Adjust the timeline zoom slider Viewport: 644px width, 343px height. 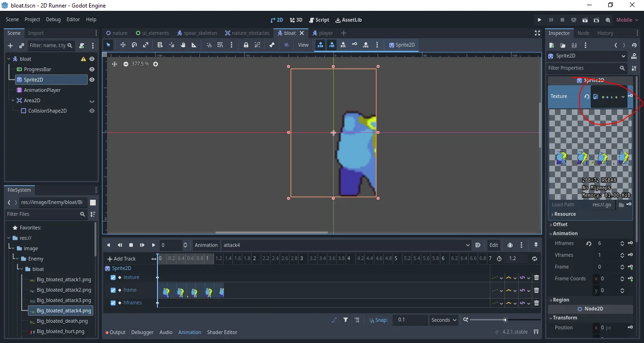(x=505, y=320)
